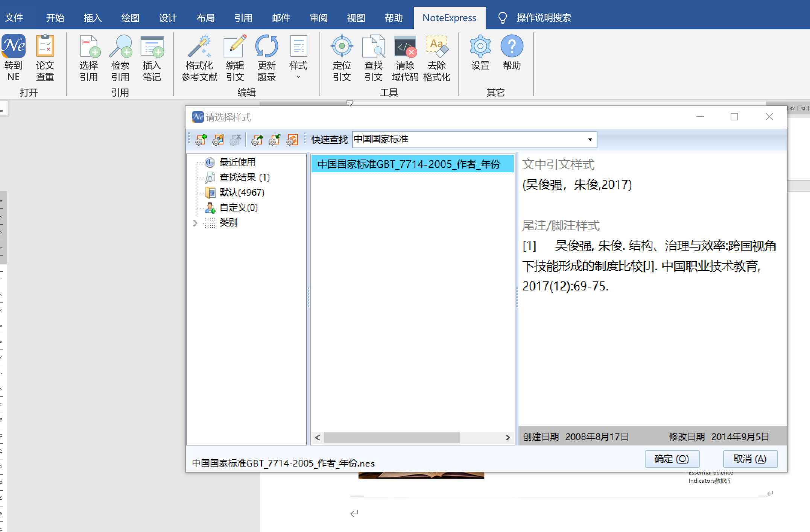The width and height of the screenshot is (810, 532).
Task: Click the greyed delete style icon
Action: (x=236, y=140)
